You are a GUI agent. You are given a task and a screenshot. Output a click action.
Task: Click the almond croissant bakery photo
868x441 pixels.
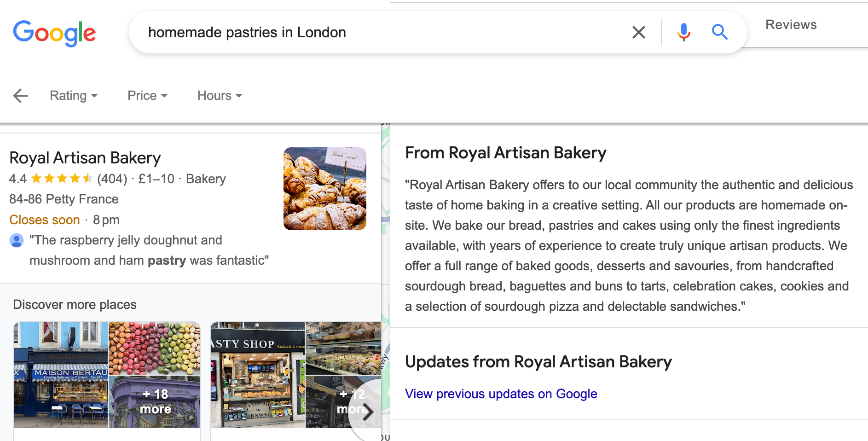325,189
